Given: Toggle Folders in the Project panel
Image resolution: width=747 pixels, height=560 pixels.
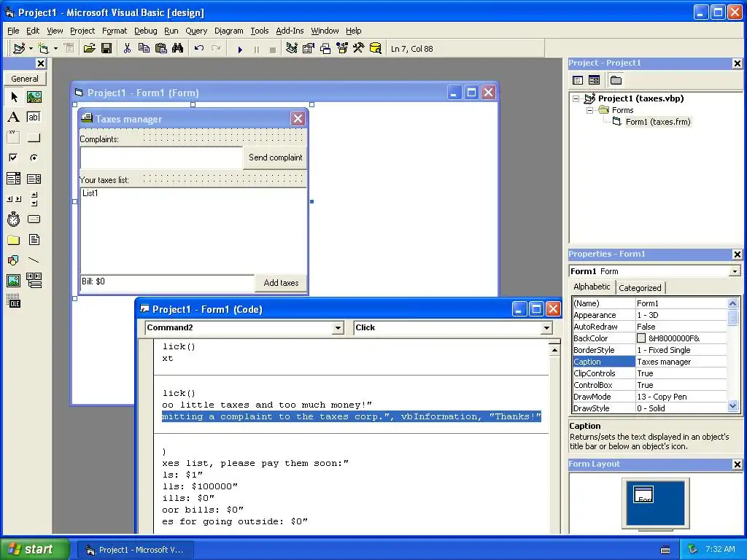Looking at the screenshot, I should point(616,80).
